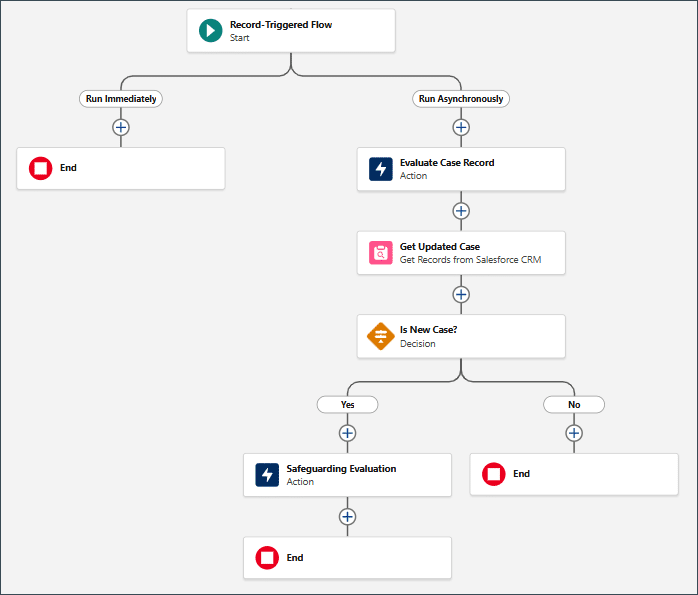Select the Run Asynchronously path label
This screenshot has height=595, width=698.
point(461,99)
